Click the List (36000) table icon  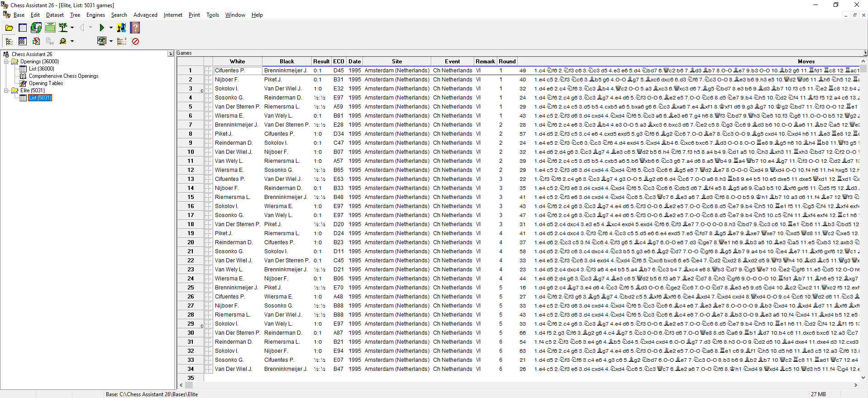(x=23, y=69)
